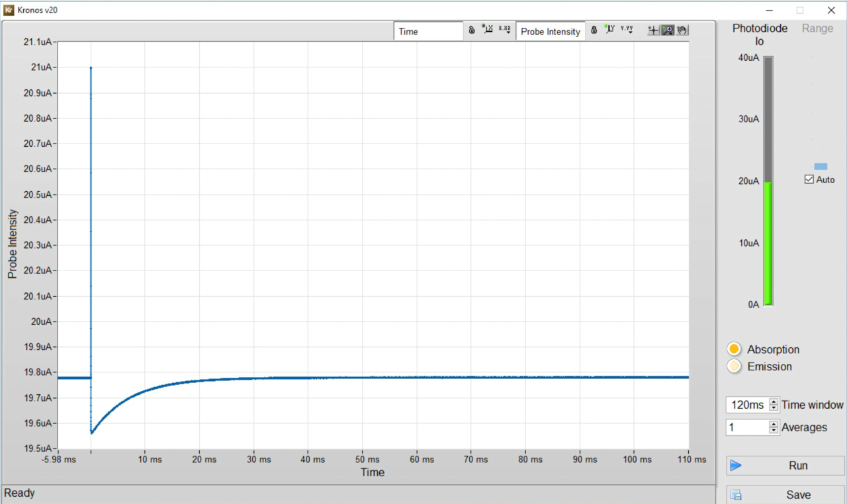The width and height of the screenshot is (847, 504).
Task: Edit the Time axis name field
Action: (x=429, y=31)
